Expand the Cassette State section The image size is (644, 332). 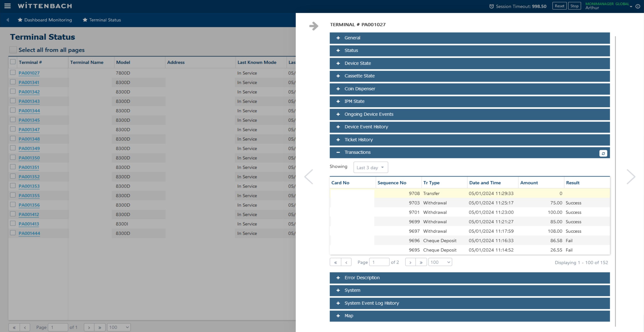(x=470, y=76)
